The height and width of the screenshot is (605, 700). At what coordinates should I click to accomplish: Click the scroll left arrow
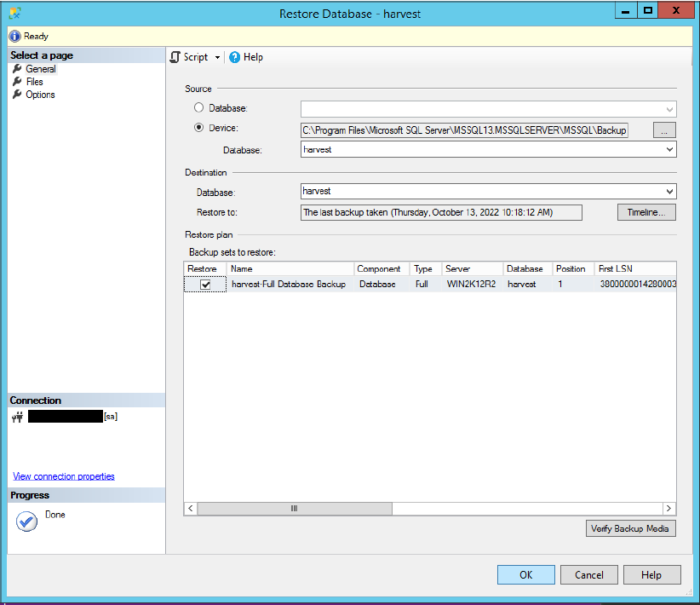(191, 509)
